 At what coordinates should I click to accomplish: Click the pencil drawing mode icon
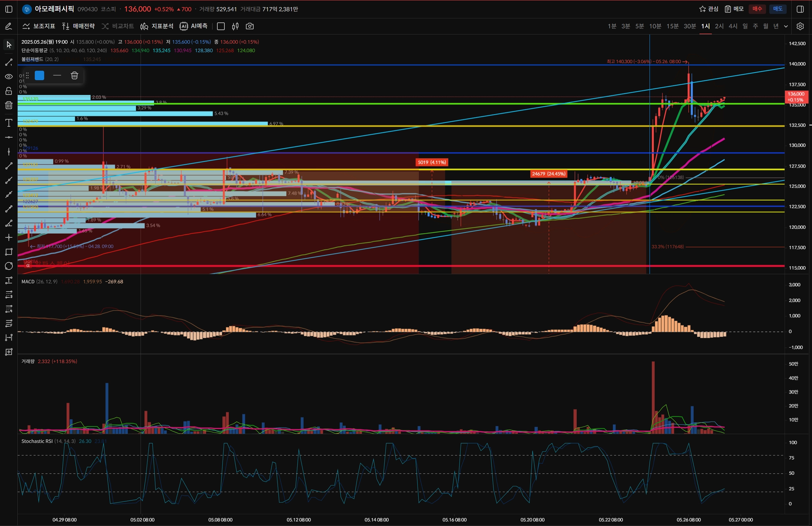[8, 26]
